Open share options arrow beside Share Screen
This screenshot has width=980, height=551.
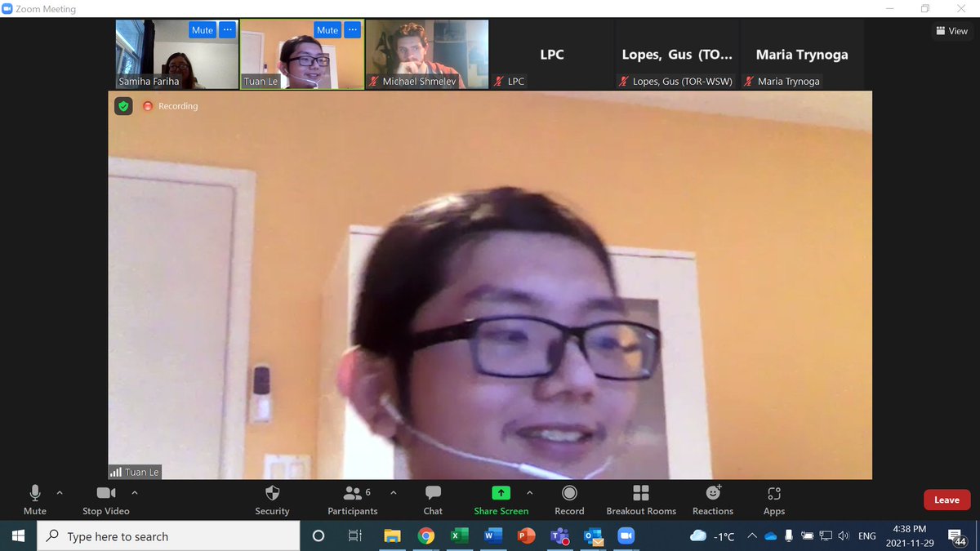[x=529, y=493]
